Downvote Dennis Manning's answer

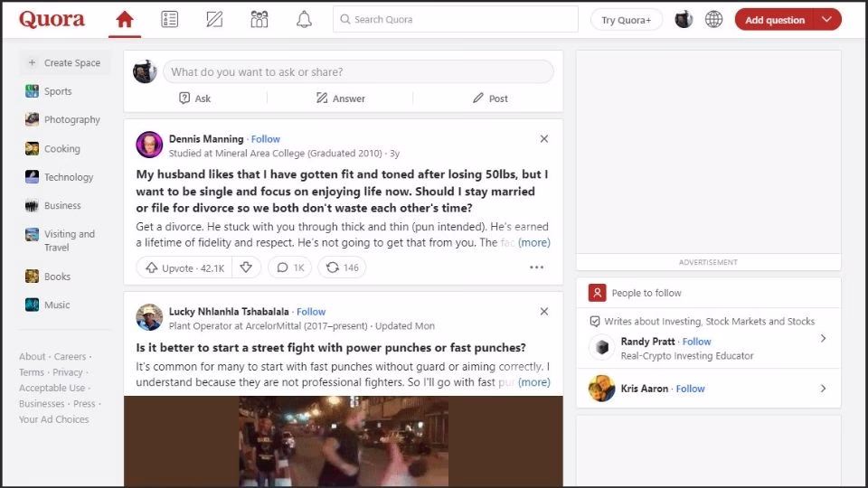pos(246,267)
